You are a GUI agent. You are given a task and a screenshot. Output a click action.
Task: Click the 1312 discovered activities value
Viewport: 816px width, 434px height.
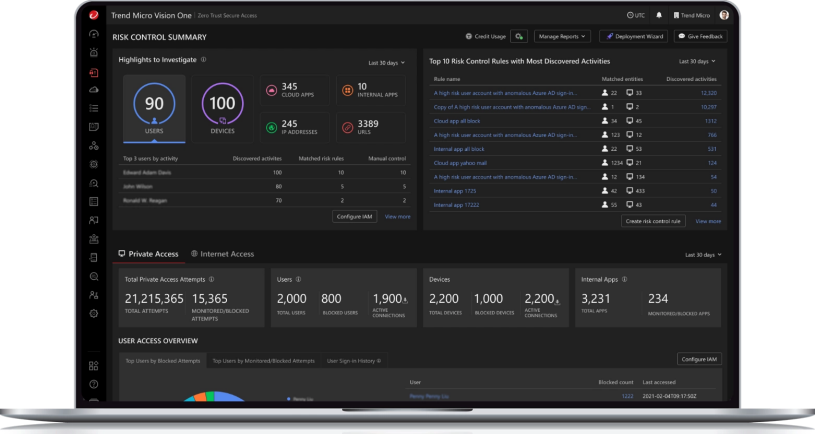710,121
